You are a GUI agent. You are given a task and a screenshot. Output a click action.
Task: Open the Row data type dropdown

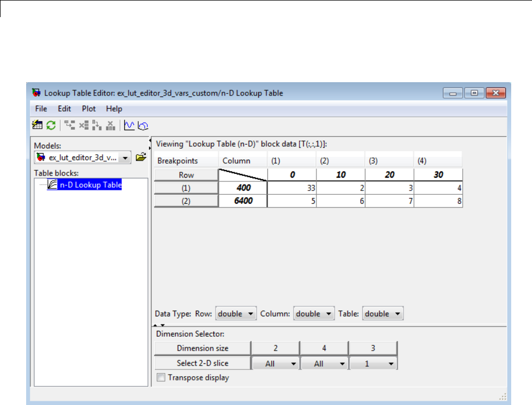pos(236,314)
